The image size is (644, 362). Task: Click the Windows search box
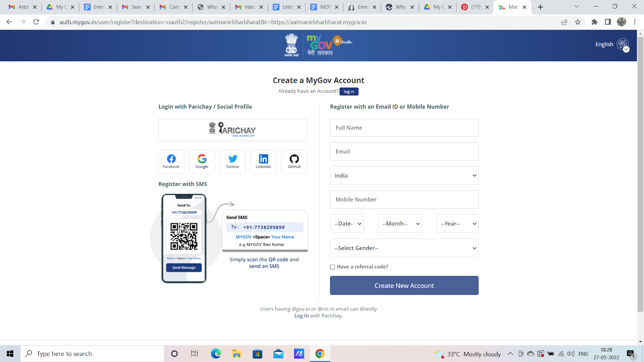click(x=93, y=354)
